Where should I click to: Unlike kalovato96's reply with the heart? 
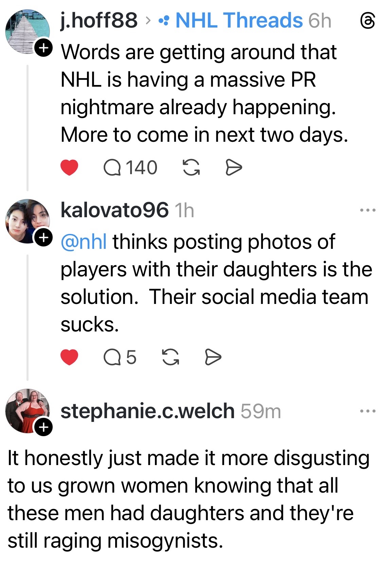click(x=69, y=357)
